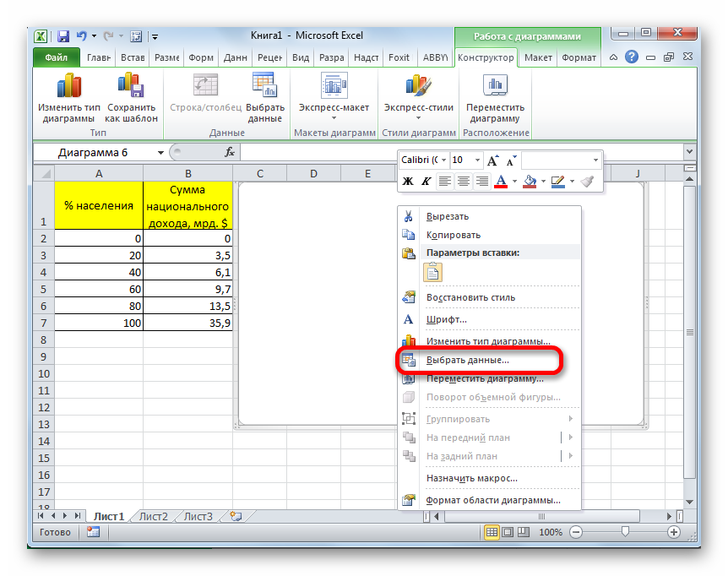This screenshot has height=576, width=728.
Task: Click Восстановить стиль menu entry
Action: [x=489, y=297]
